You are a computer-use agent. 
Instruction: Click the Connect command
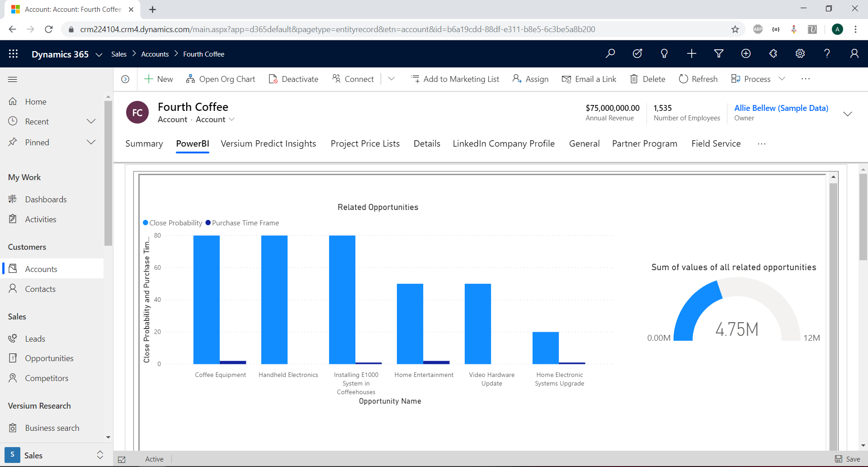pos(353,79)
